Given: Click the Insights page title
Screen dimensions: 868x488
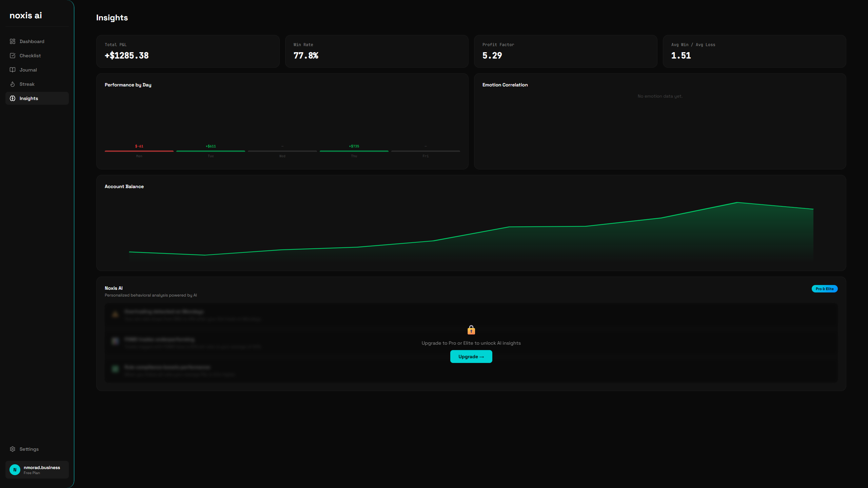Looking at the screenshot, I should pos(112,18).
